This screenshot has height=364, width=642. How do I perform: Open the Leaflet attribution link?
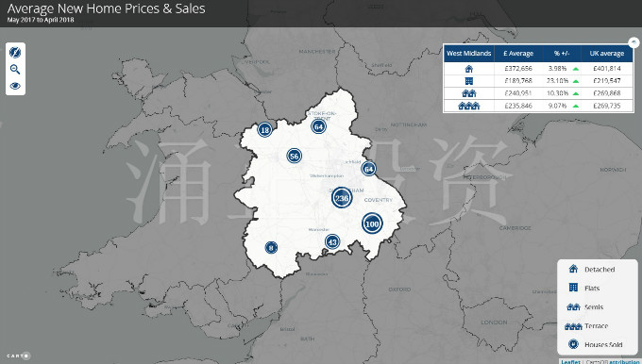tap(570, 361)
